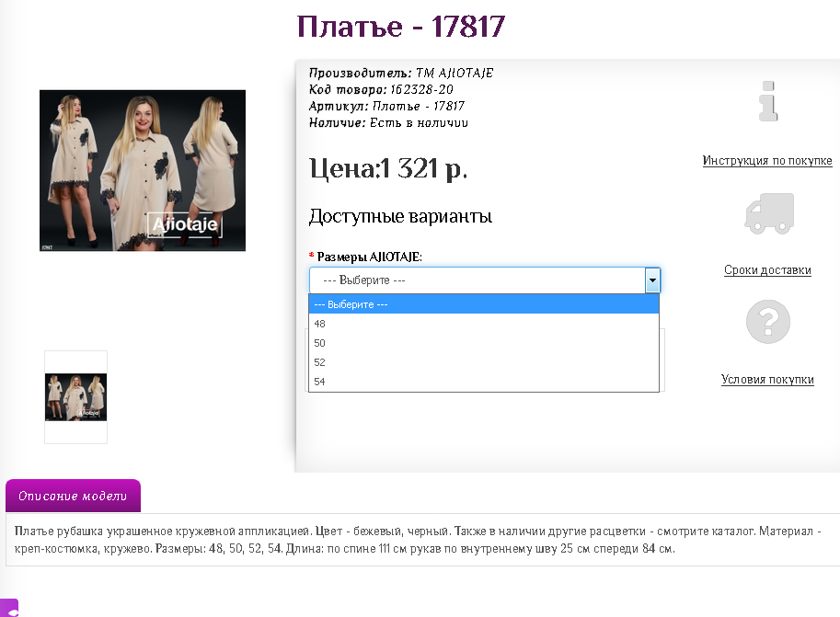Open the main dress product photo
This screenshot has width=840, height=617.
[143, 170]
